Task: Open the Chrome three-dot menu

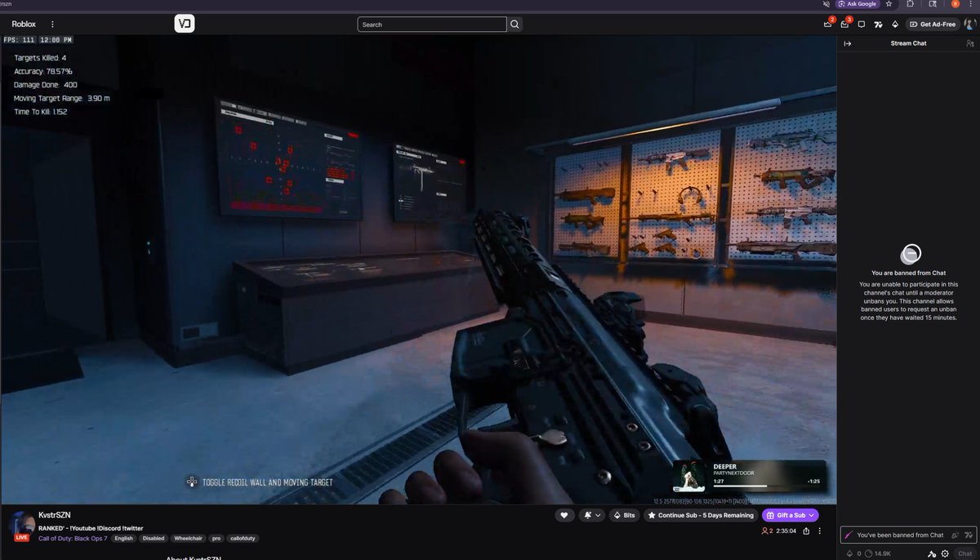Action: pos(973,4)
